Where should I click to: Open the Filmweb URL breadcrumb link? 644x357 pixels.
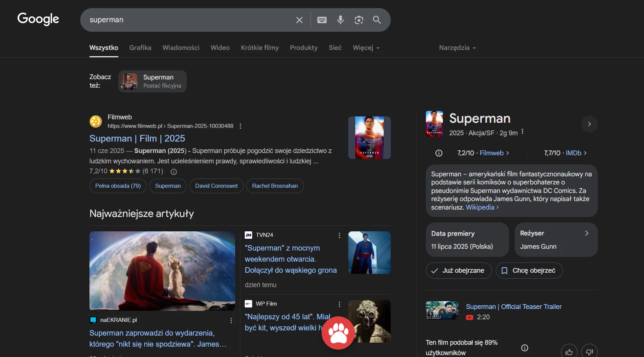pyautogui.click(x=170, y=126)
